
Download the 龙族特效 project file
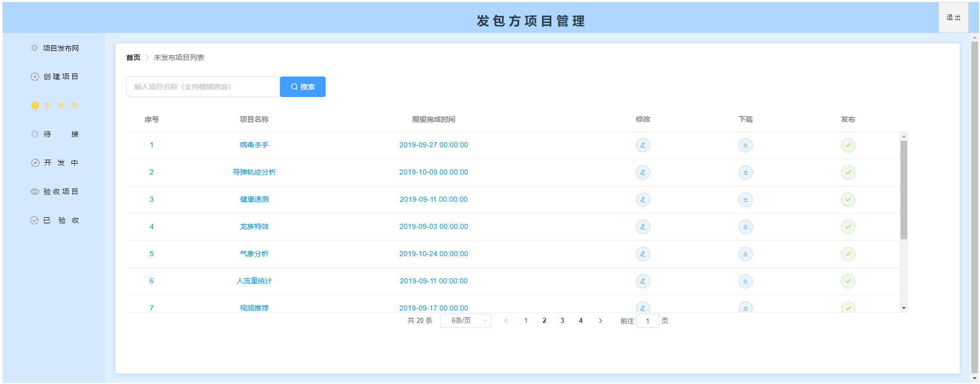(745, 227)
